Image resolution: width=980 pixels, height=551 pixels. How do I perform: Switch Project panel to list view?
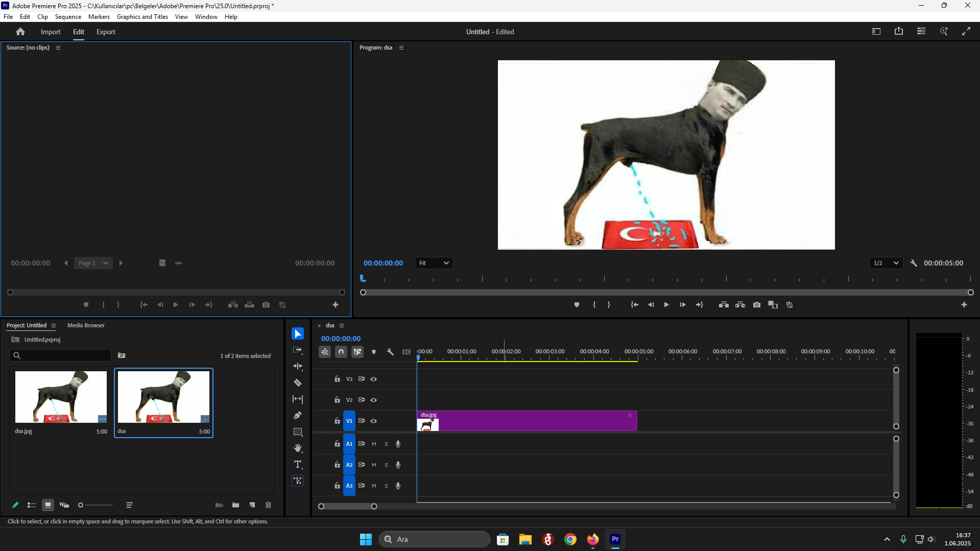point(32,505)
